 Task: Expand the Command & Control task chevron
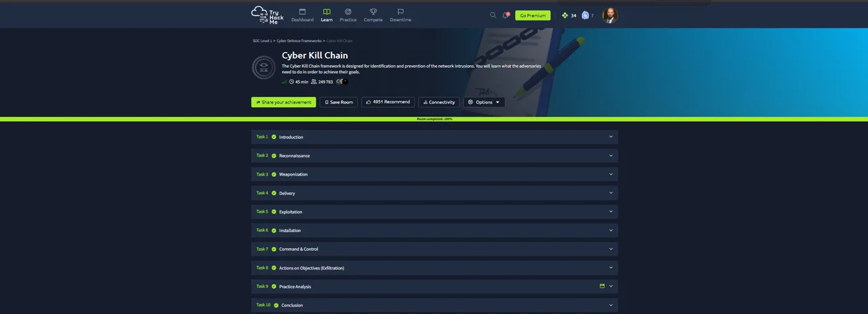pyautogui.click(x=611, y=249)
